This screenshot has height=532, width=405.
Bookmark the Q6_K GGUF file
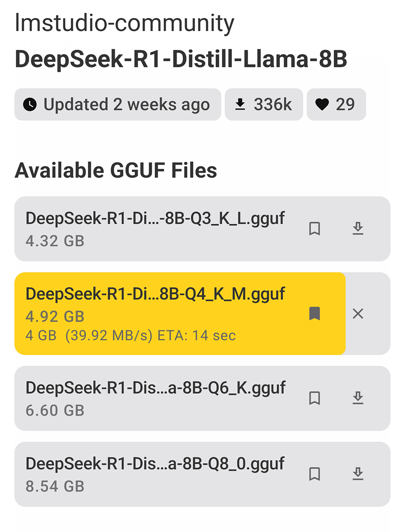coord(315,398)
